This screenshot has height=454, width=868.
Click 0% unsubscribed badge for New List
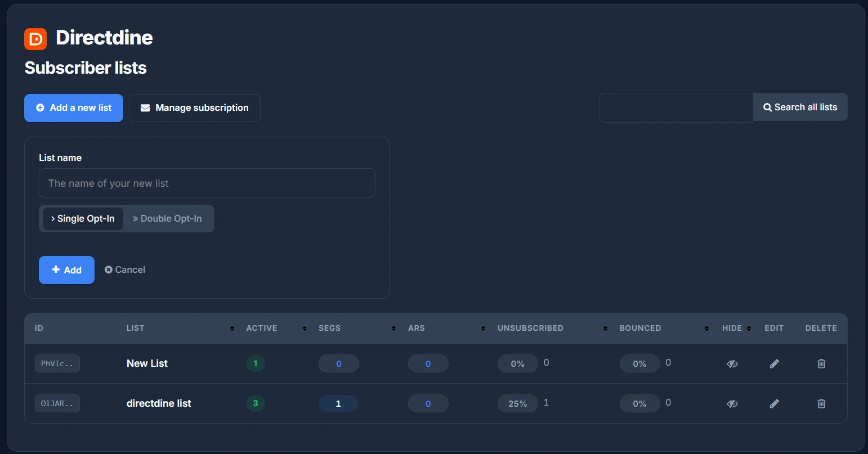click(x=518, y=363)
